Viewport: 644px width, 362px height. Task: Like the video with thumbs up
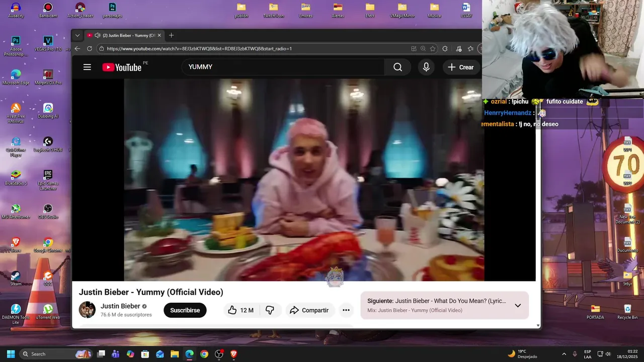(x=241, y=310)
